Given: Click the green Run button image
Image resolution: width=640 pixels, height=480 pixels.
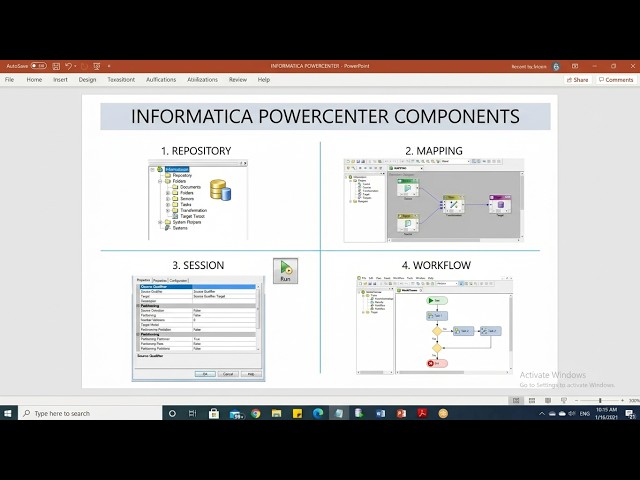Looking at the screenshot, I should [x=285, y=271].
